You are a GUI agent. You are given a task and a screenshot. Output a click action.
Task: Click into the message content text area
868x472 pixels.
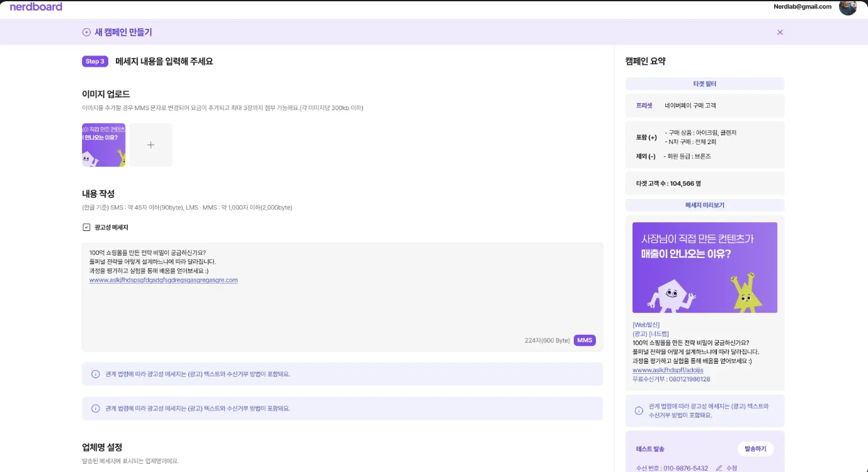click(342, 308)
